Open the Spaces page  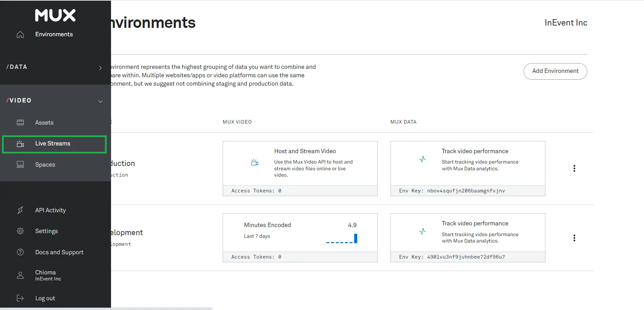[45, 165]
